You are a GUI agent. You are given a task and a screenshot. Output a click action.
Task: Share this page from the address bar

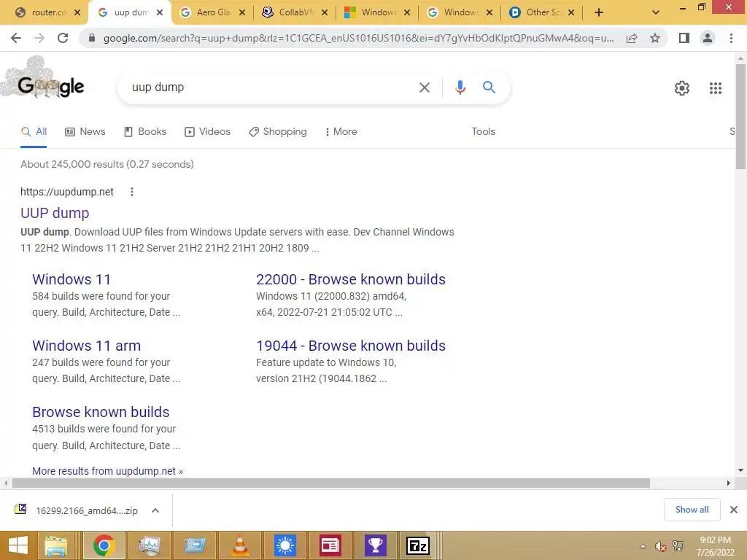pos(632,38)
